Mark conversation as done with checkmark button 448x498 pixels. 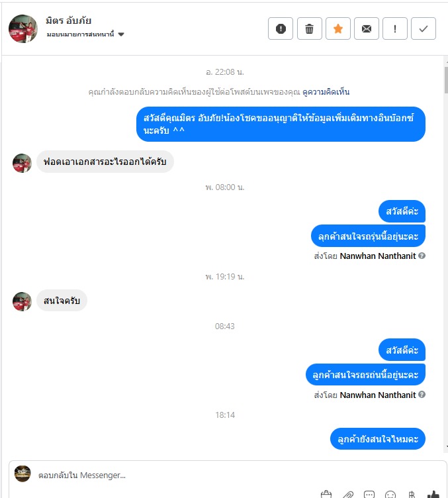(x=424, y=28)
